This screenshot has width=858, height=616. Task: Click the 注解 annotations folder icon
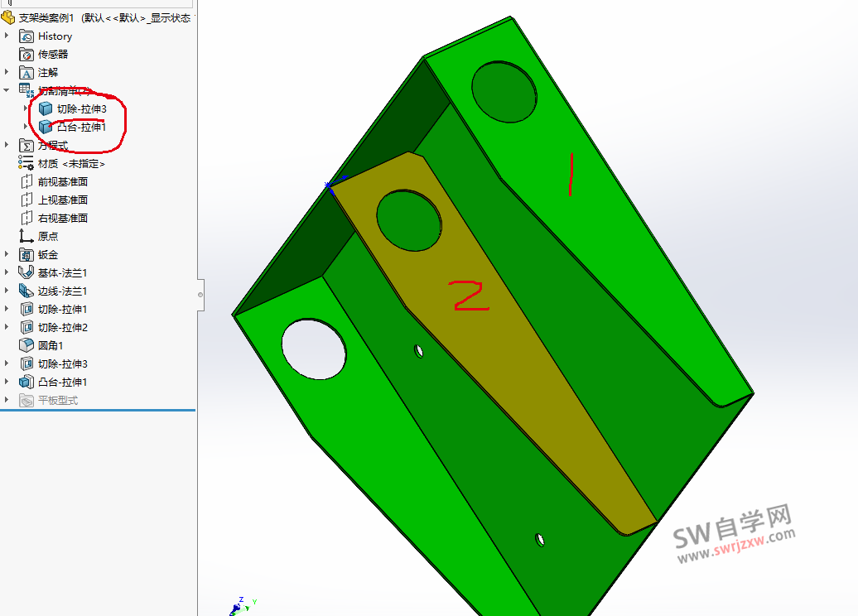tap(25, 72)
